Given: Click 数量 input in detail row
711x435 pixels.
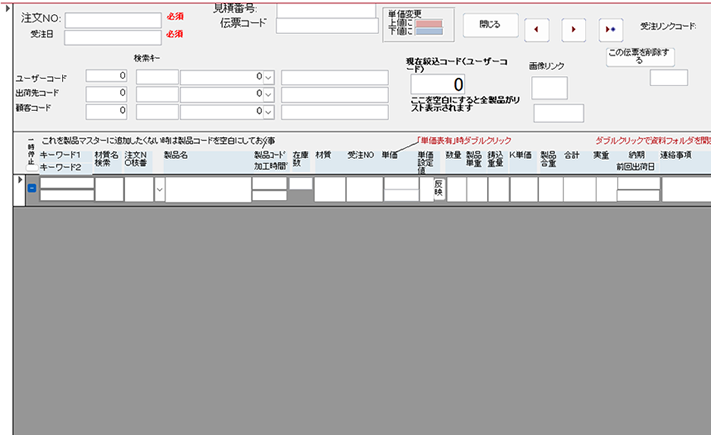Looking at the screenshot, I should (x=456, y=189).
